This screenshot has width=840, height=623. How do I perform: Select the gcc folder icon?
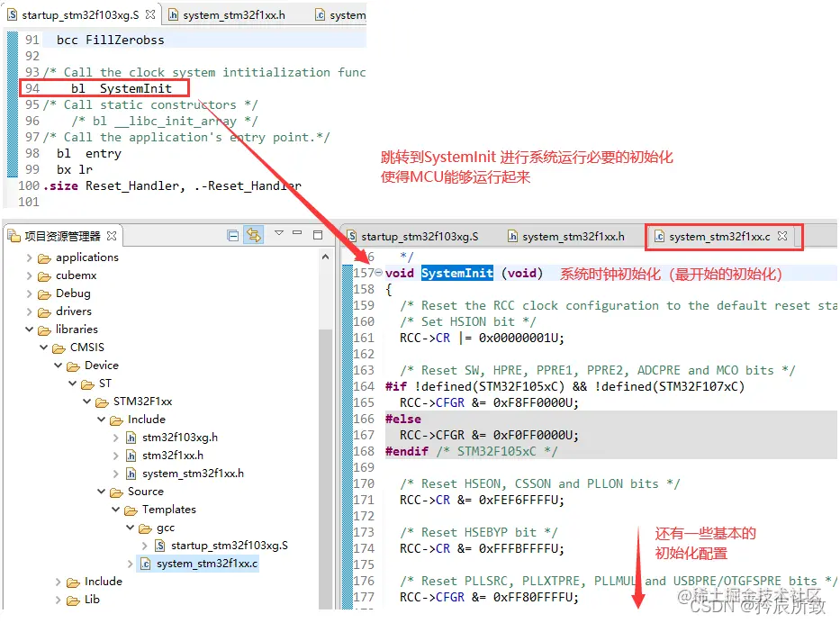[x=146, y=528]
